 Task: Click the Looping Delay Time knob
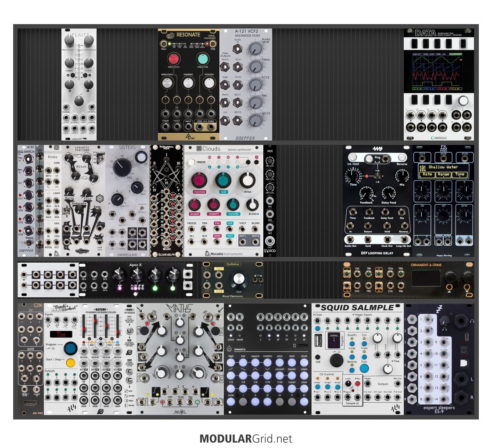point(353,176)
